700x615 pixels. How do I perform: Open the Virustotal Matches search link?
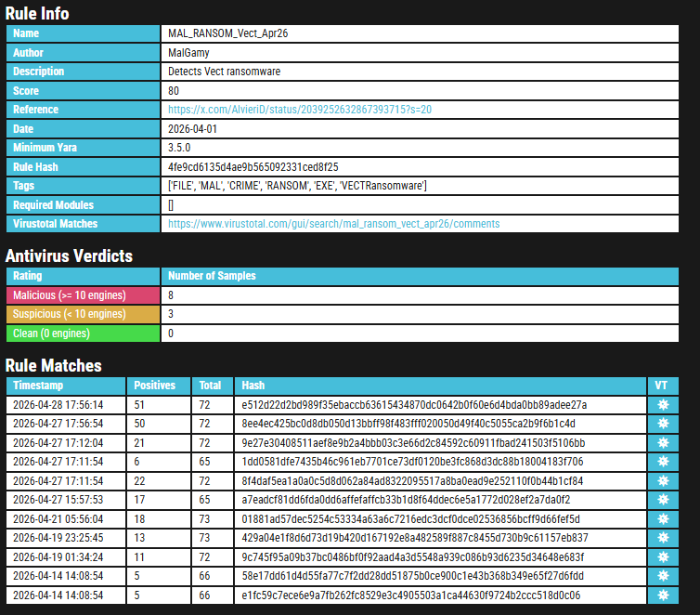pyautogui.click(x=333, y=224)
